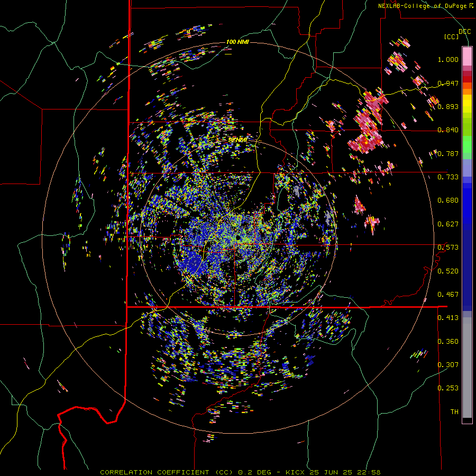This screenshot has height=476, width=476.
Task: Select the 0.520 scale value
Action: [448, 271]
